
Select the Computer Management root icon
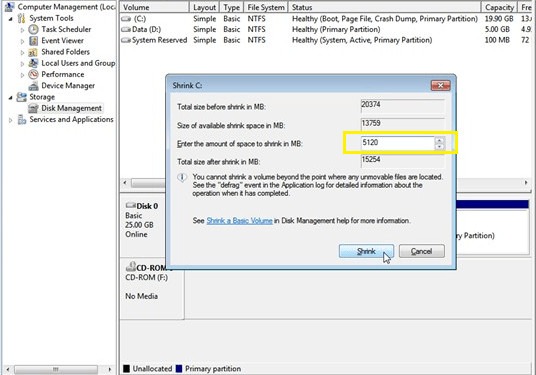10,6
